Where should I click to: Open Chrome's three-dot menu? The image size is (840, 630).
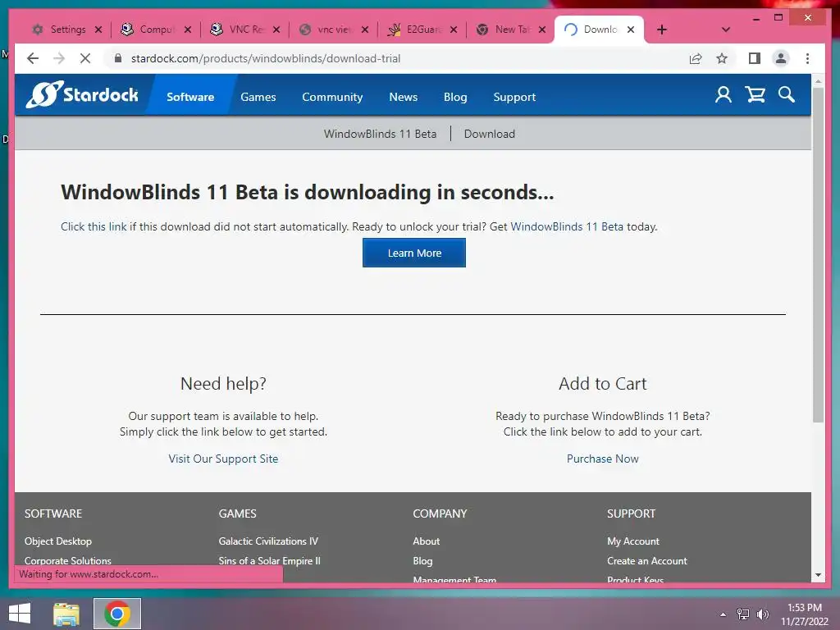coord(807,58)
